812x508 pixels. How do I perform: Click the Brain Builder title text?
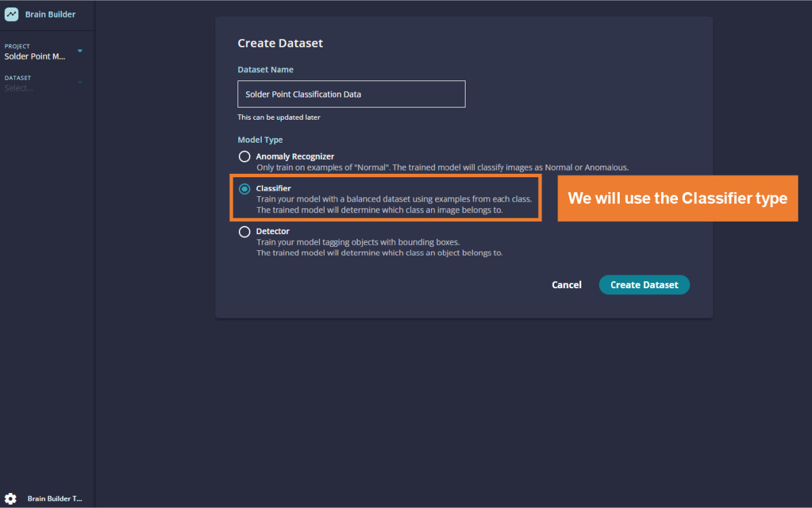[x=51, y=14]
